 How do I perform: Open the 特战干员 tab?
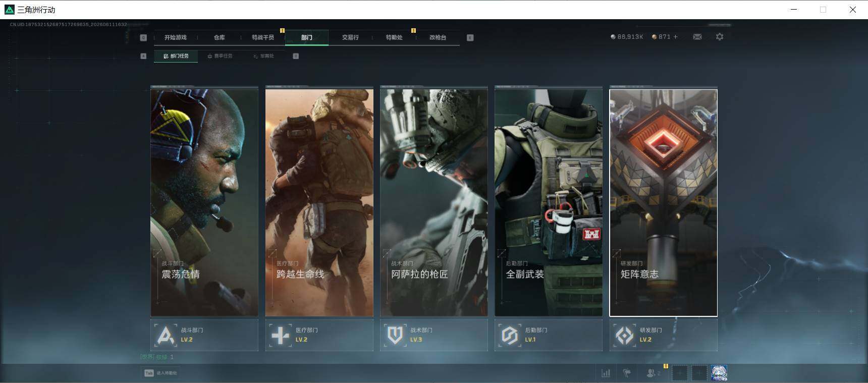(263, 37)
